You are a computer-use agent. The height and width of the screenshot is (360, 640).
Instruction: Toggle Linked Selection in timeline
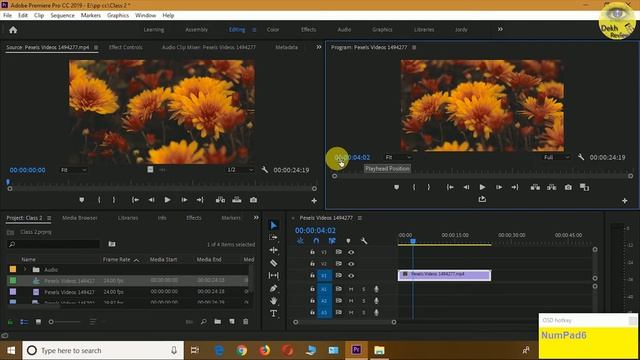coord(332,241)
